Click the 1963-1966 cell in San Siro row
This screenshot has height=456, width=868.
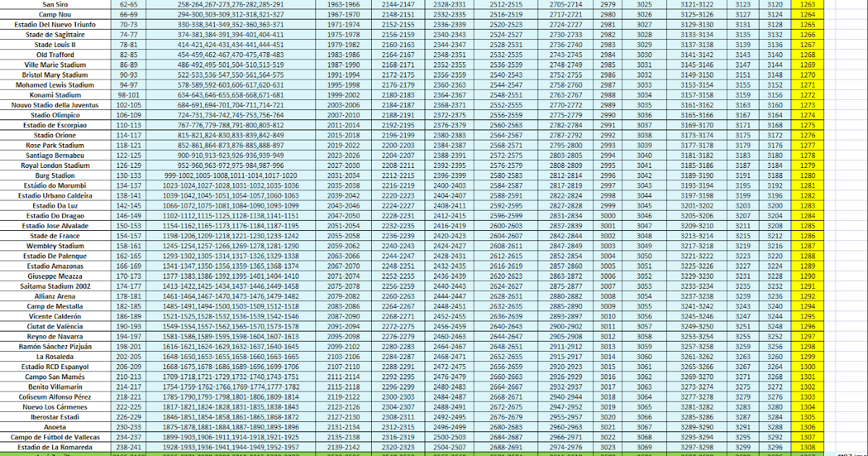pyautogui.click(x=344, y=4)
